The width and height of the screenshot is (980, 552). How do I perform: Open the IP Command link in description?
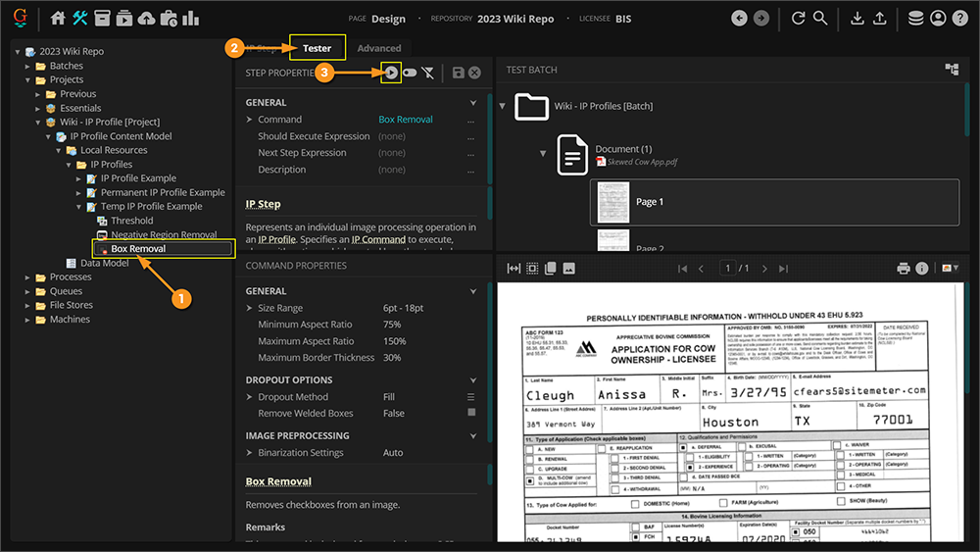point(378,239)
